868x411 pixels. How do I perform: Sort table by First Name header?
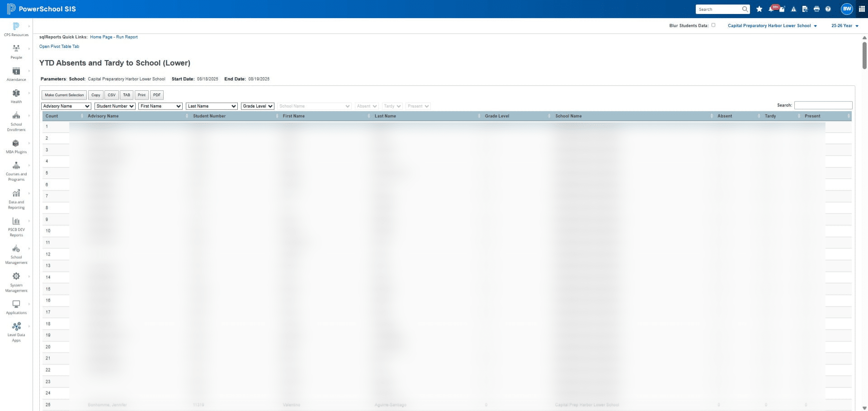(326, 116)
